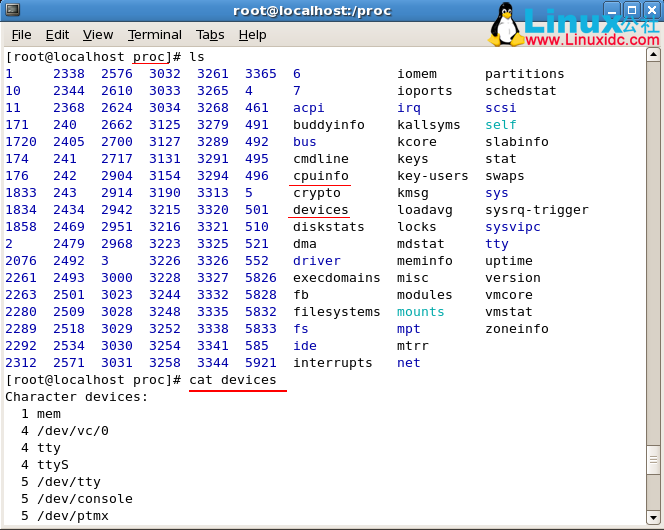Open the Edit menu
Screen dimensions: 664x530
57,35
